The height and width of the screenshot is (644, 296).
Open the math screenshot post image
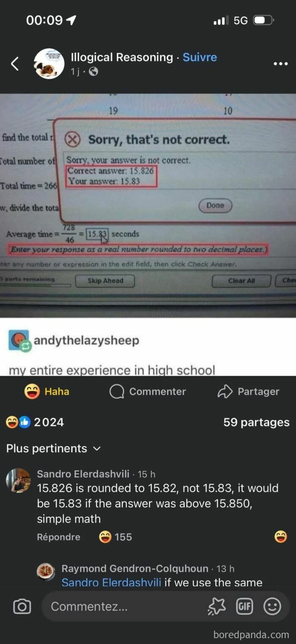tap(148, 205)
